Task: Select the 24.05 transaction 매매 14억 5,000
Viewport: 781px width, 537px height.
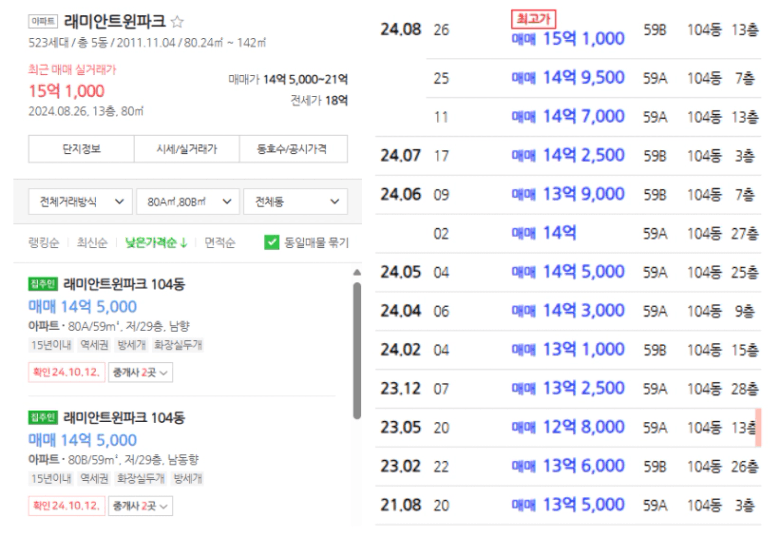Action: point(568,272)
